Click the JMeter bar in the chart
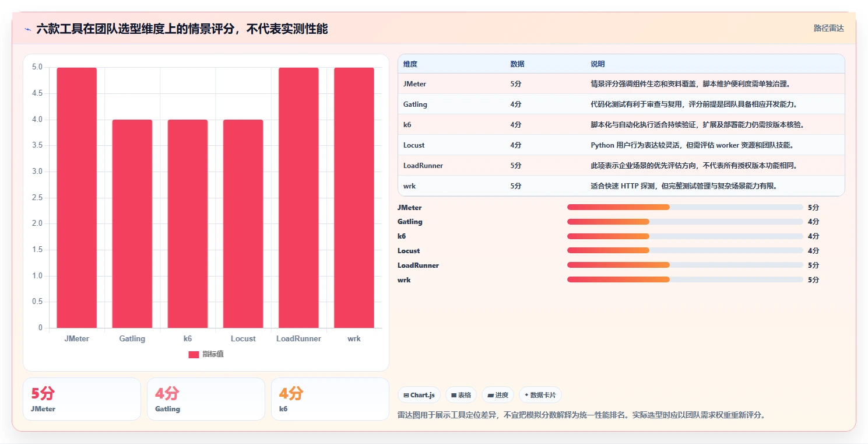The image size is (868, 444). pyautogui.click(x=77, y=198)
